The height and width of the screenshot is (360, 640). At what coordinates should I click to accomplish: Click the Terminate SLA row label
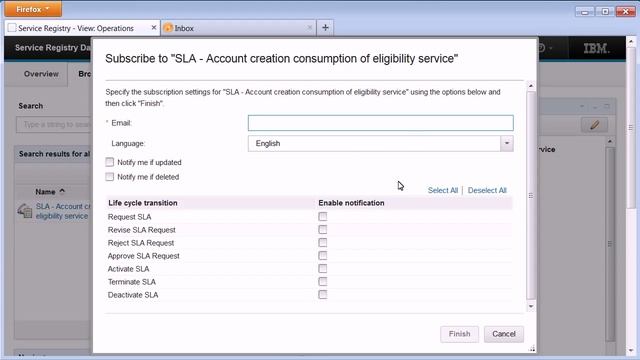[x=131, y=282]
